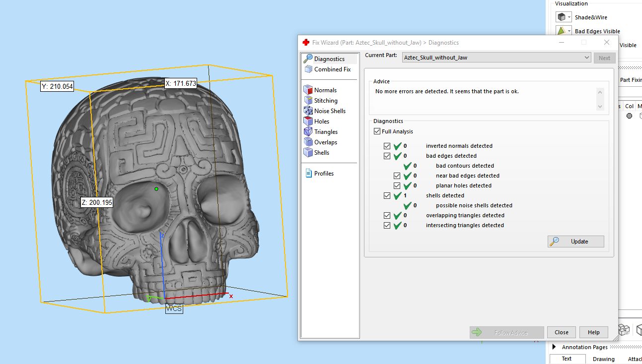The image size is (642, 364).
Task: Open the Current Part dropdown
Action: tap(586, 58)
